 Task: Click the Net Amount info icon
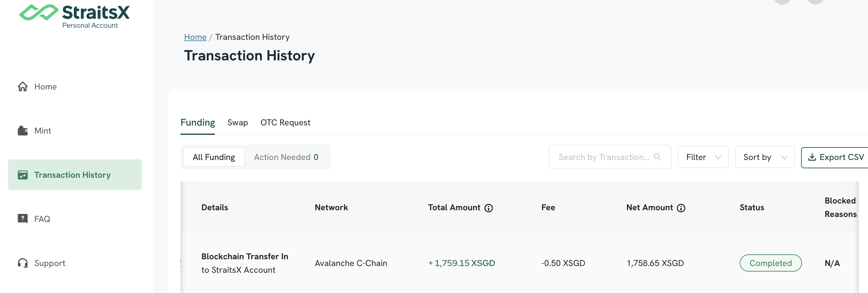click(681, 208)
